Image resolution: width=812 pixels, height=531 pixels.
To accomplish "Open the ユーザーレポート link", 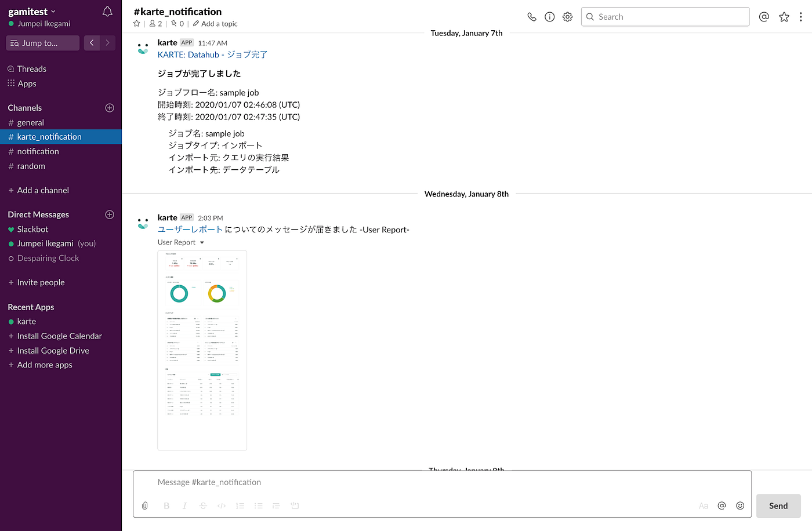I will [190, 230].
